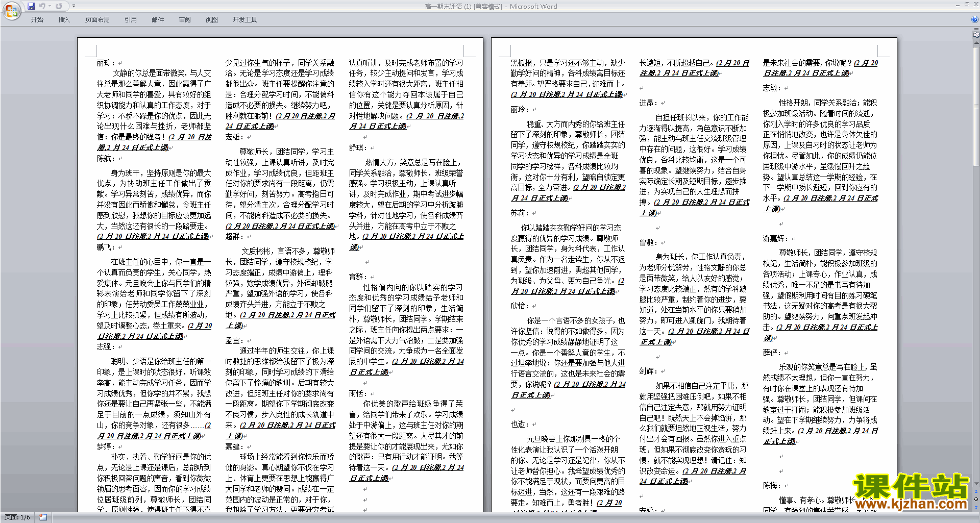Click the name 苏莉 on page two
The height and width of the screenshot is (523, 980).
point(518,213)
